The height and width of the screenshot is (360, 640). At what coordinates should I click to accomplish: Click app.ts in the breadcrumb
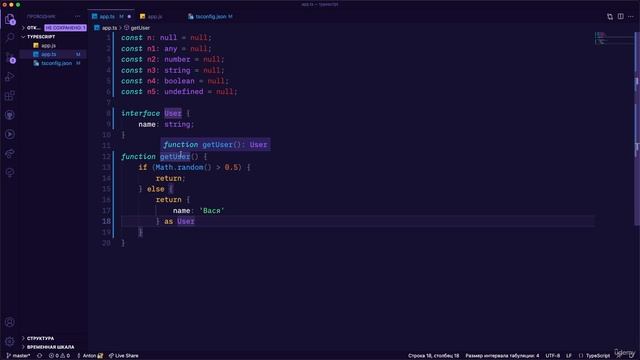point(109,28)
